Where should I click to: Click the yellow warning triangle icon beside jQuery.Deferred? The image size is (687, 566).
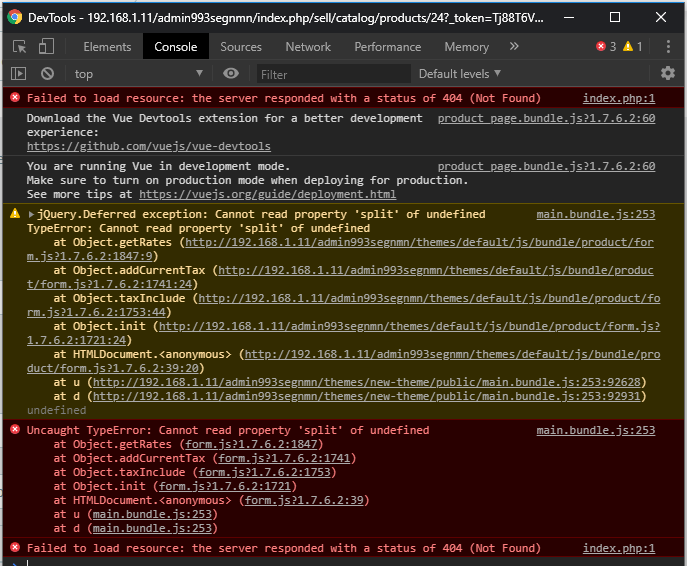pos(15,213)
